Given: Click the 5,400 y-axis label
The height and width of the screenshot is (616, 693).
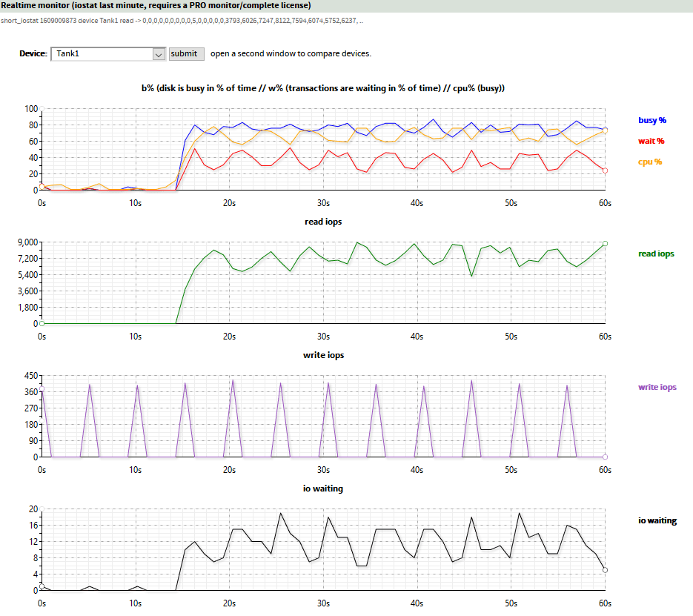Looking at the screenshot, I should click(28, 275).
